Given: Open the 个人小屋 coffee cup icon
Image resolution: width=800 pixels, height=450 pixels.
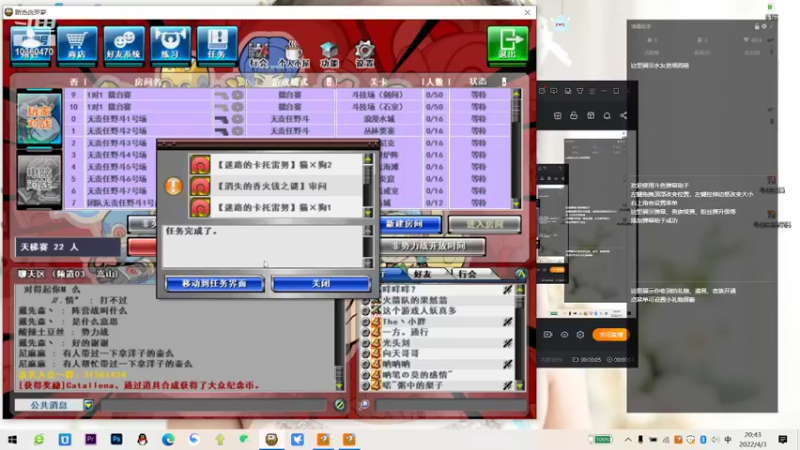Looking at the screenshot, I should click(x=293, y=55).
